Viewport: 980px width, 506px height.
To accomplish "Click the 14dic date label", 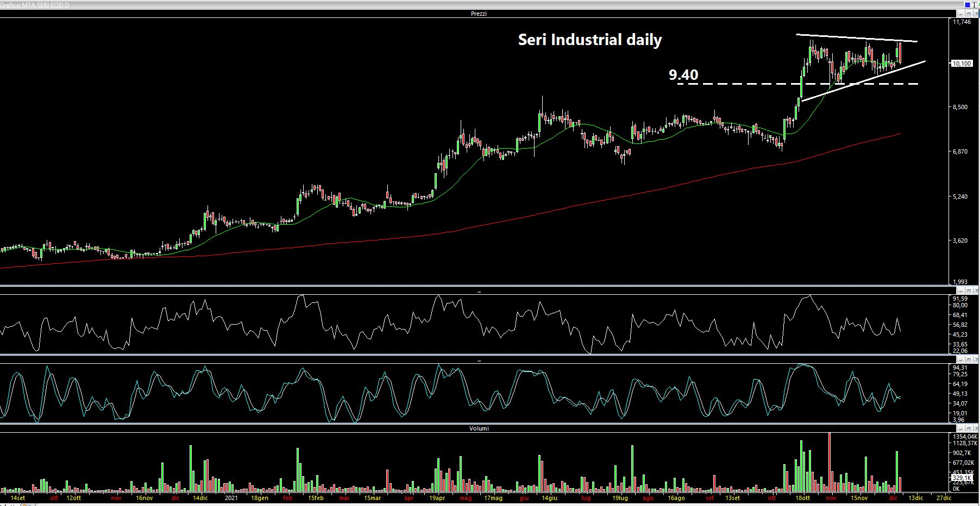I will point(200,498).
